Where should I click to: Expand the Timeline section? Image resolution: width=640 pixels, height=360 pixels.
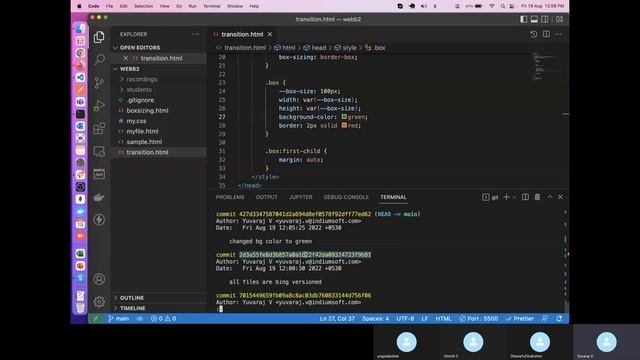click(132, 308)
